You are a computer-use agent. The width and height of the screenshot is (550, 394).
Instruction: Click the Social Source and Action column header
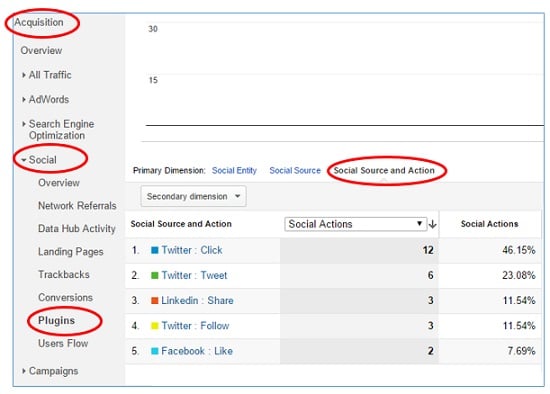(x=181, y=224)
